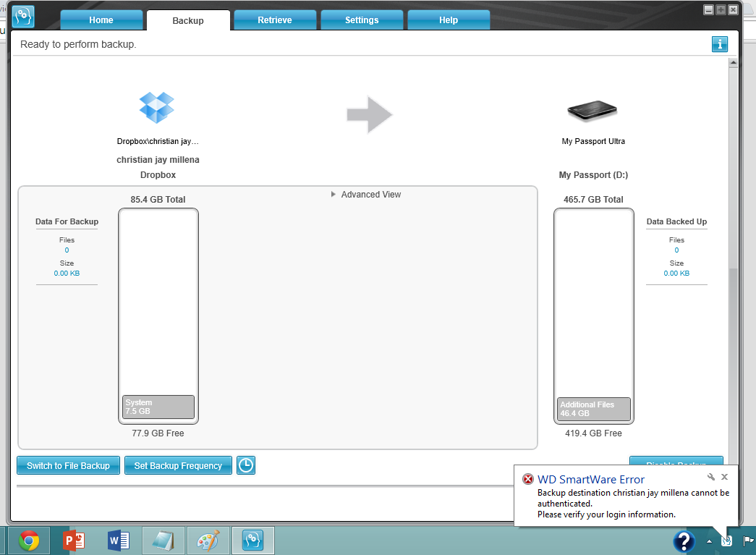Click the partially hidden Disable Backup button
756x555 pixels.
[x=676, y=460]
